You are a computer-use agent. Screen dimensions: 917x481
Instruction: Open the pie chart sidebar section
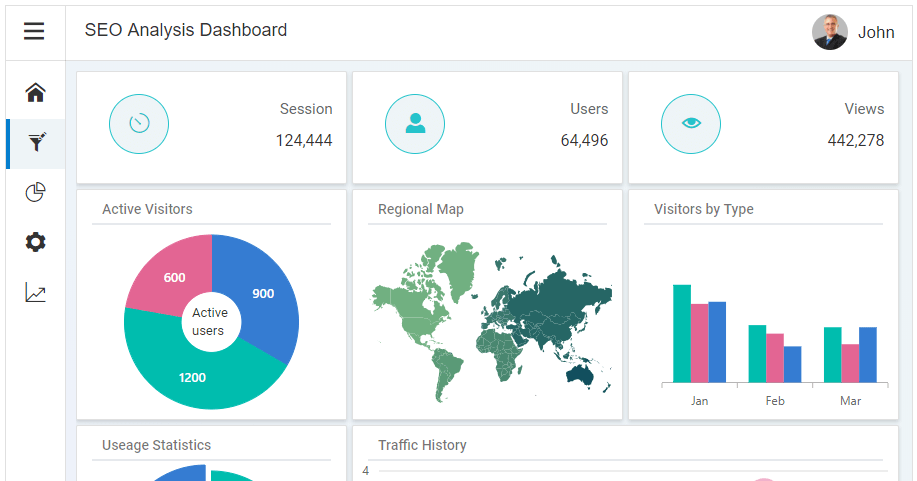coord(36,193)
